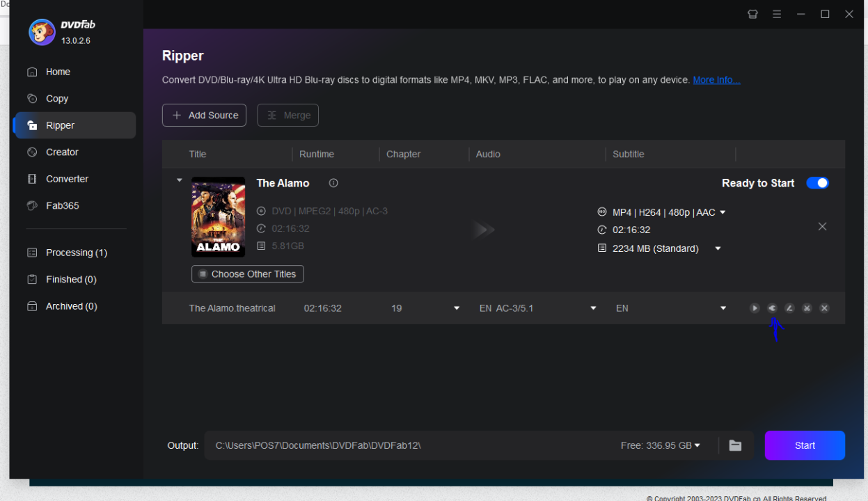Click the Runtime column header
The width and height of the screenshot is (868, 501).
pyautogui.click(x=317, y=154)
